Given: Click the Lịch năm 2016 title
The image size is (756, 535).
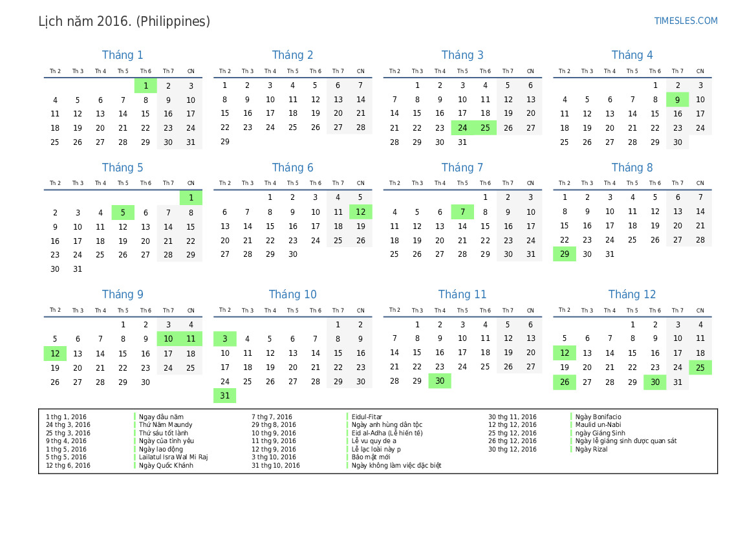Looking at the screenshot, I should (x=124, y=21).
